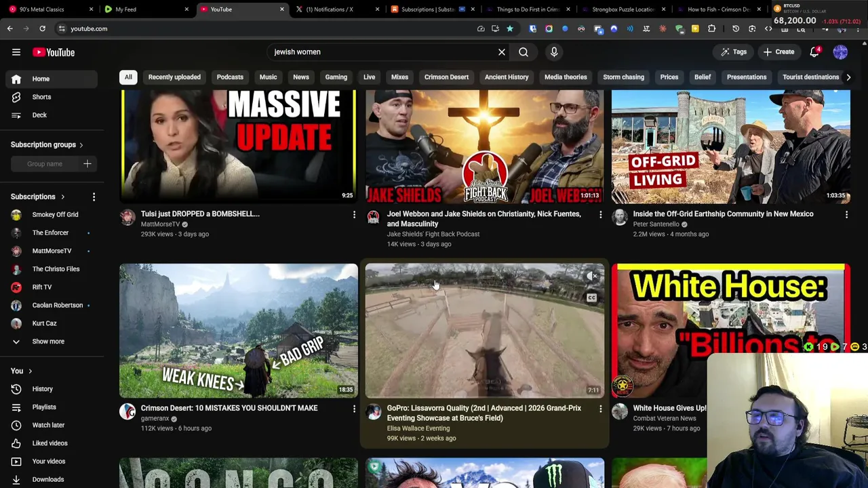This screenshot has width=868, height=488.
Task: Click the search magnifier button
Action: (x=524, y=52)
